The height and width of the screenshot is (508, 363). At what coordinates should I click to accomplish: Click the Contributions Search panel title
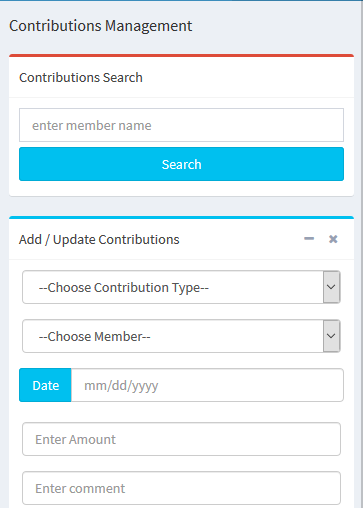pyautogui.click(x=81, y=77)
